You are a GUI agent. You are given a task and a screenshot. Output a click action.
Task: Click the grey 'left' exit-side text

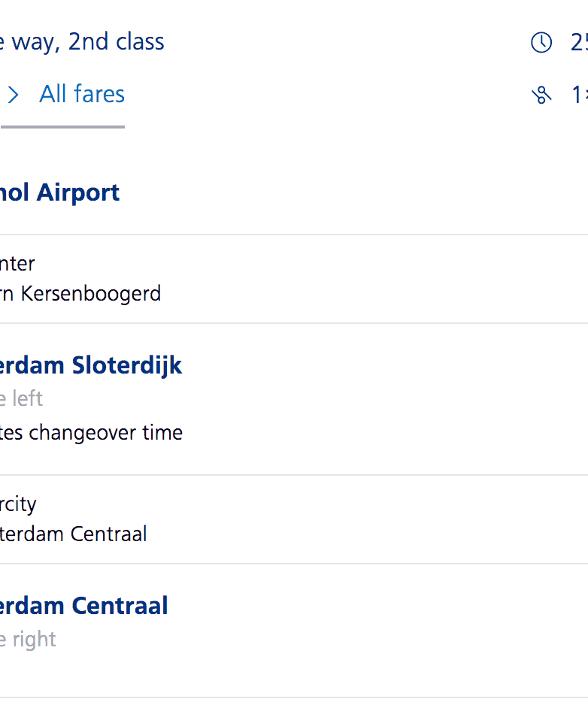coord(23,398)
